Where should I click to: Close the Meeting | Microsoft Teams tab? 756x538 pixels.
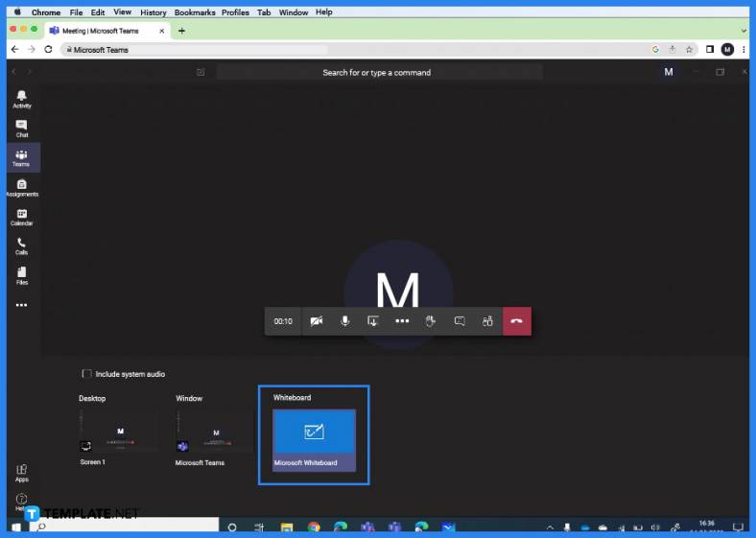pos(161,31)
